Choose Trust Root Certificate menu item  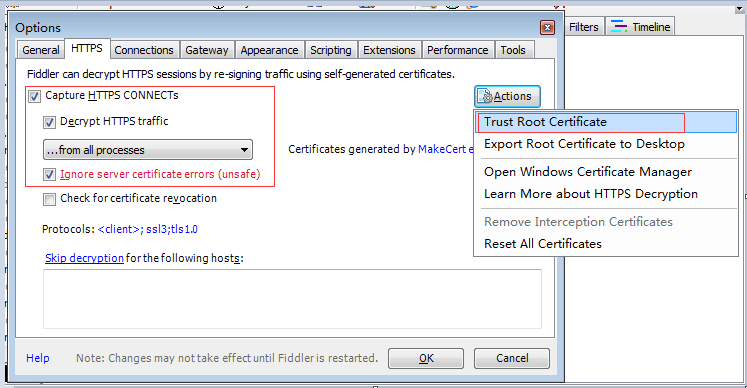click(x=606, y=122)
